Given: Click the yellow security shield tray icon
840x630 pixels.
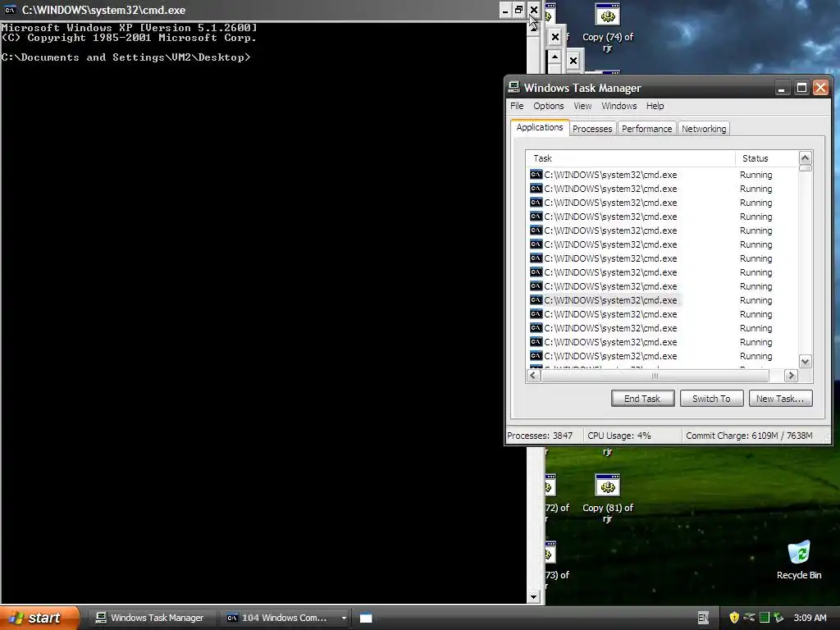Looking at the screenshot, I should point(734,618).
